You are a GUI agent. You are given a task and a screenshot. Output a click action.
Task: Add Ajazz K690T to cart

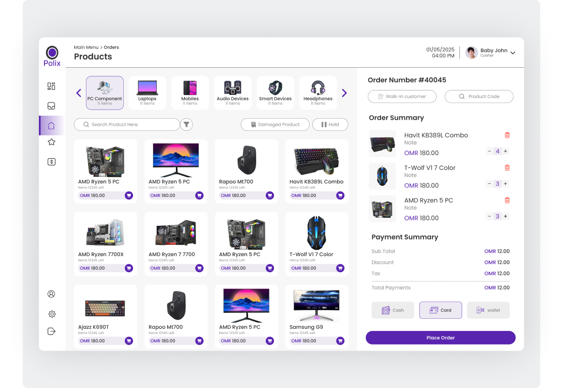pyautogui.click(x=129, y=341)
